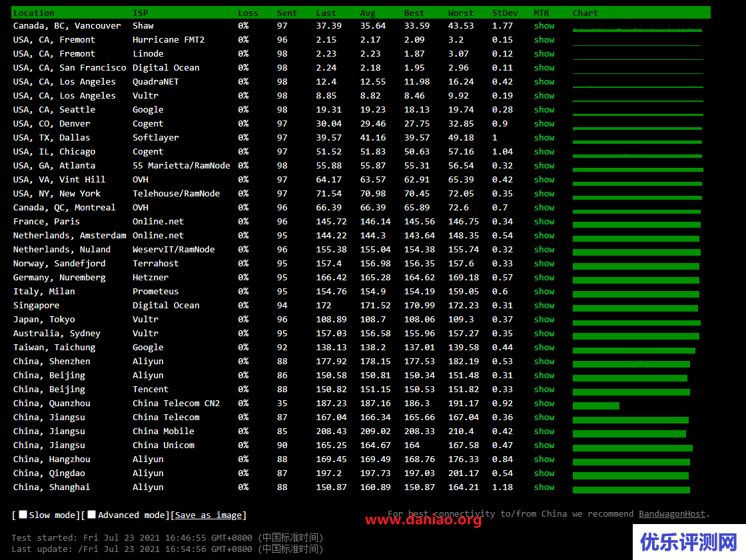746x560 pixels.
Task: Click the 'Test started' timestamp line
Action: coord(167,537)
